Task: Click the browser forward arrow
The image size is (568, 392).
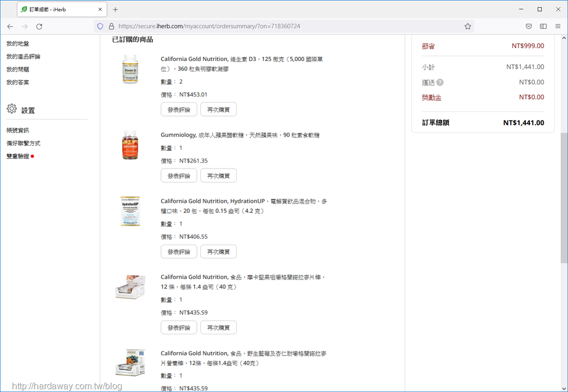Action: (x=24, y=27)
